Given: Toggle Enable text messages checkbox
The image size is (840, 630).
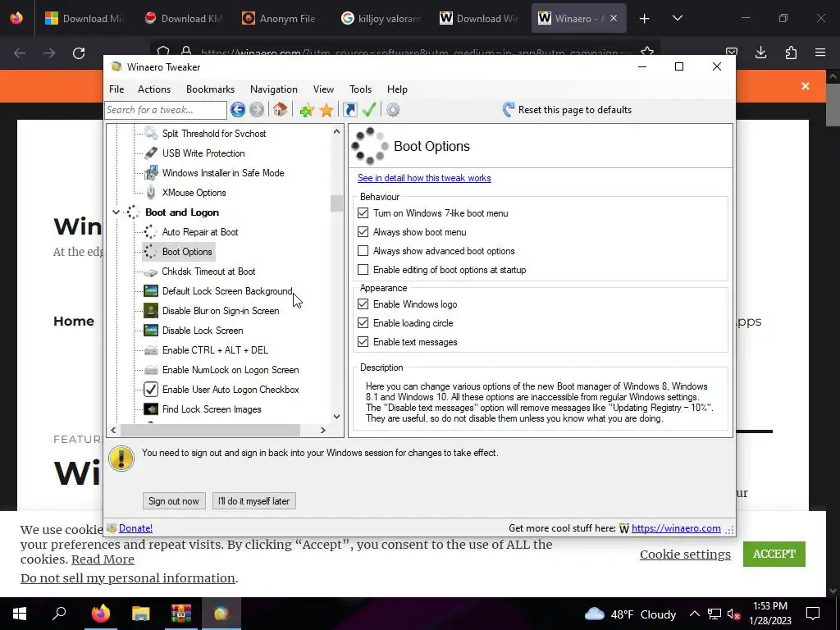Looking at the screenshot, I should pos(363,342).
